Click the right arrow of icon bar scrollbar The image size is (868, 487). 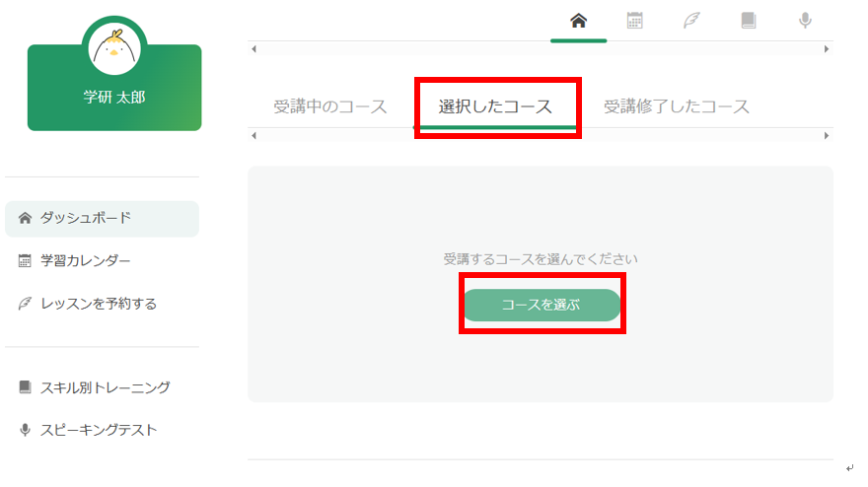coord(827,49)
